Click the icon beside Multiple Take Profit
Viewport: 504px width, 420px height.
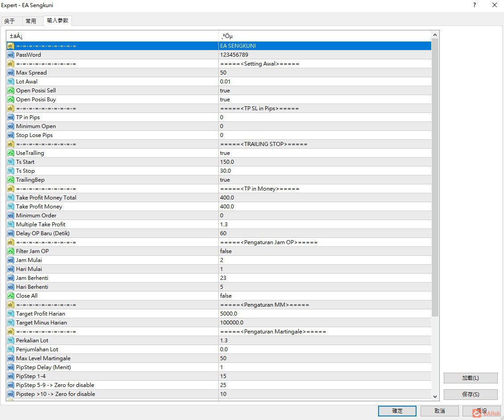point(11,225)
